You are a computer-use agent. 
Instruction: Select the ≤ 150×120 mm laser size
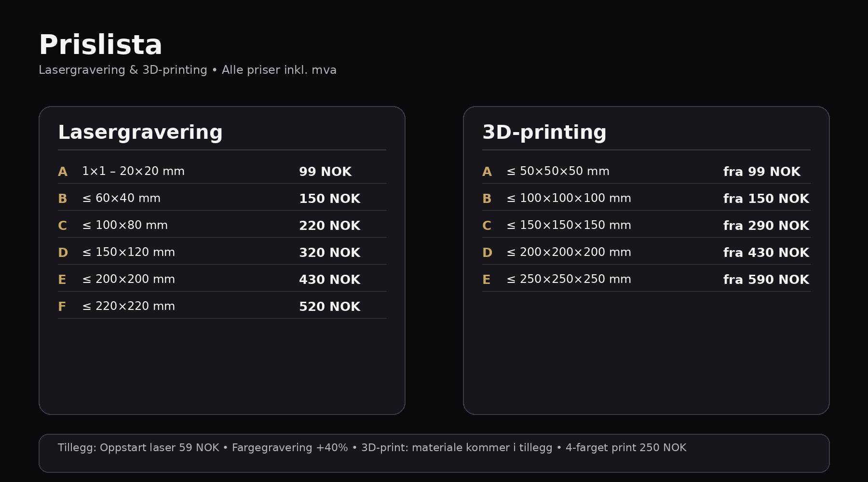tap(128, 253)
